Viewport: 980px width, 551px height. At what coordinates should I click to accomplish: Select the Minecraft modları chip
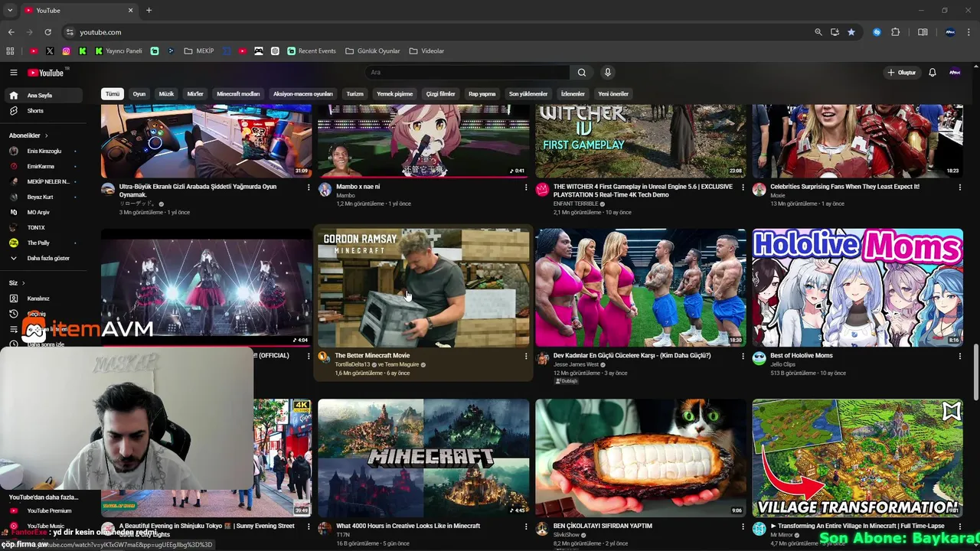(238, 94)
